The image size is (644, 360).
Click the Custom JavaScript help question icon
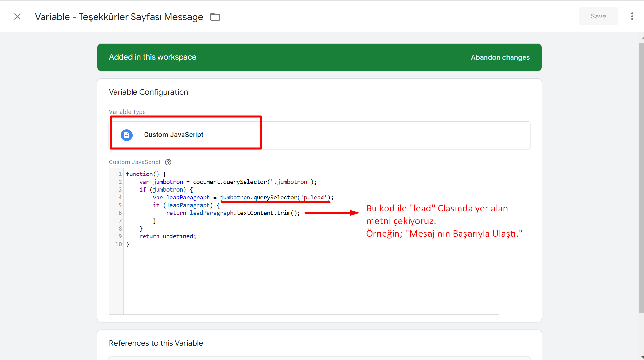(168, 162)
